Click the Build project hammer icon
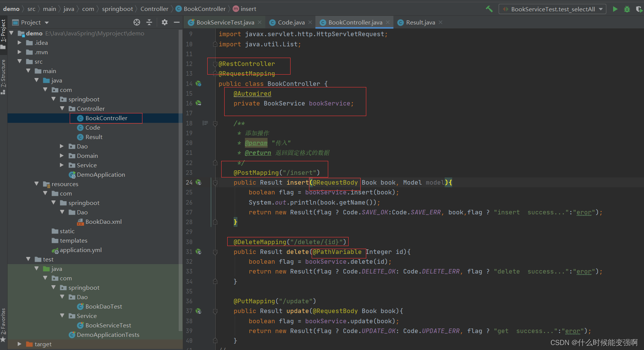The height and width of the screenshot is (350, 644). (x=489, y=9)
